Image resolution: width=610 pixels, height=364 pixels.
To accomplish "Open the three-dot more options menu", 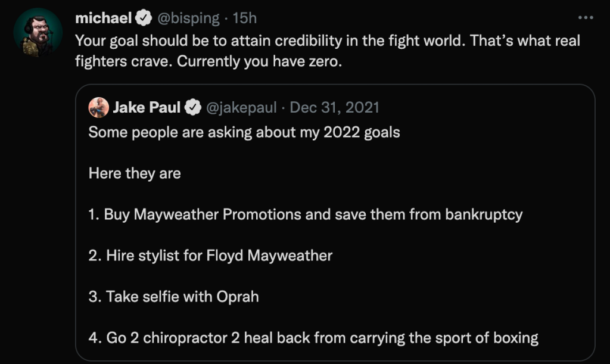I will pyautogui.click(x=586, y=17).
